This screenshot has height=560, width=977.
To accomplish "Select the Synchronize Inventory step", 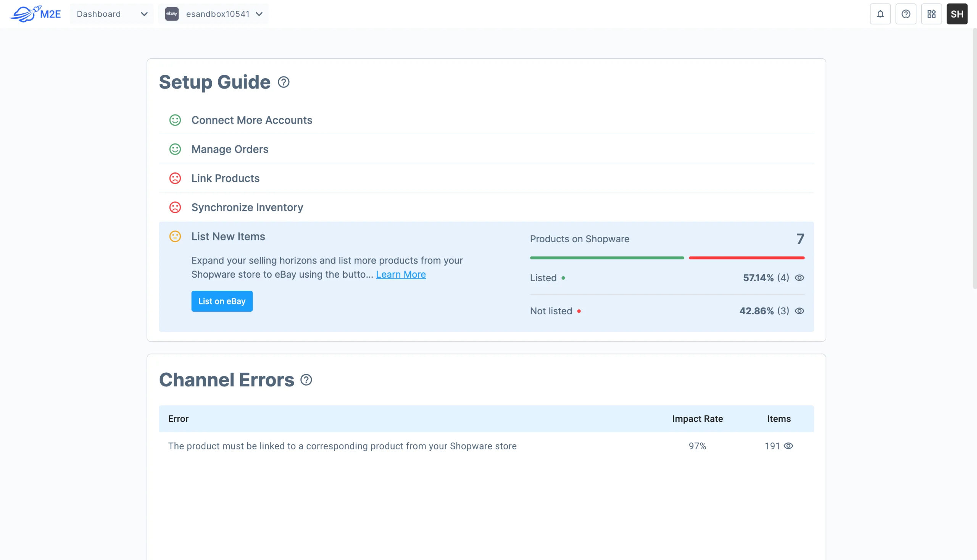I will (247, 207).
